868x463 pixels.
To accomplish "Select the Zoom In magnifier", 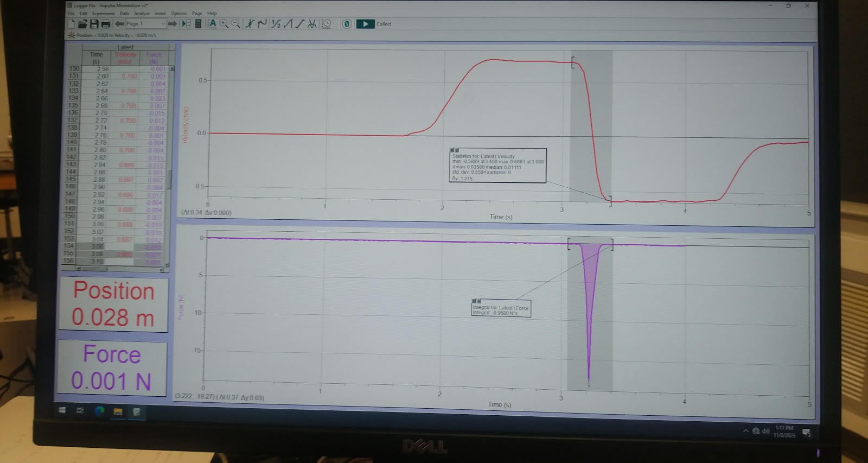I will 224,24.
